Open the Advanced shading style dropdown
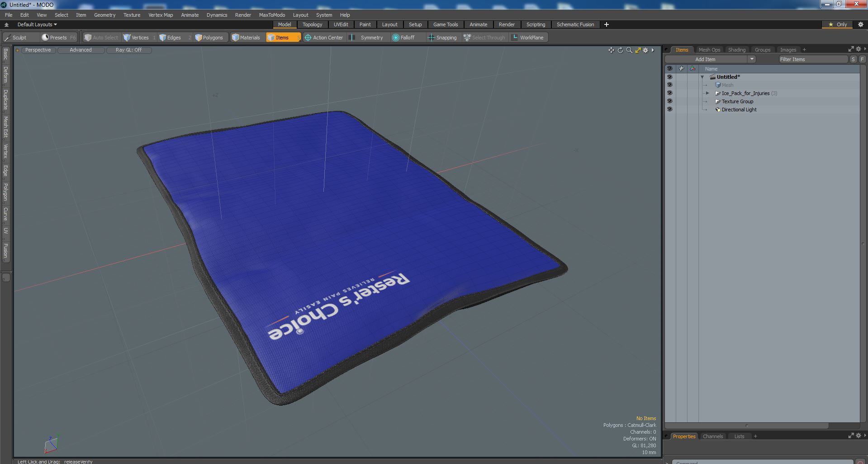The height and width of the screenshot is (464, 868). (81, 50)
